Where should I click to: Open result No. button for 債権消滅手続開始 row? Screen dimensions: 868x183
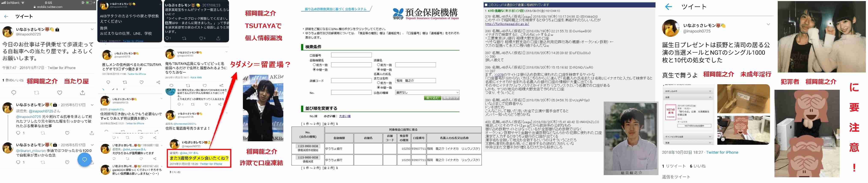[x=308, y=146]
